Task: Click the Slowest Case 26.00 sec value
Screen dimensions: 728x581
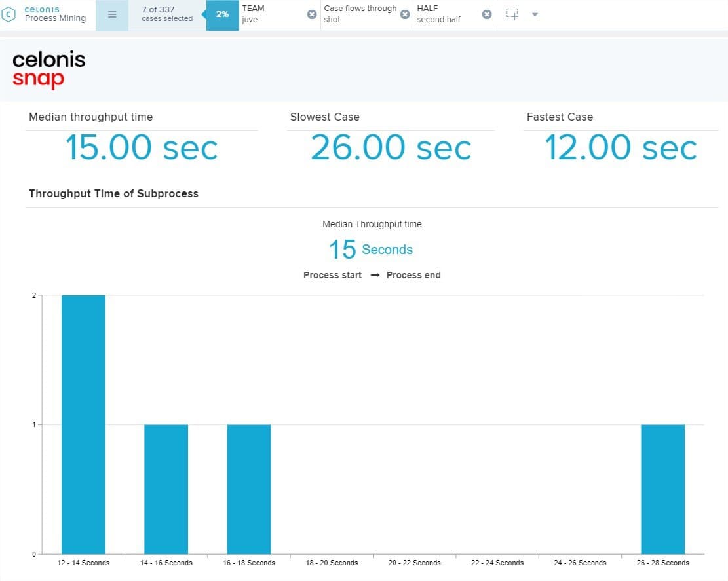Action: coord(391,147)
